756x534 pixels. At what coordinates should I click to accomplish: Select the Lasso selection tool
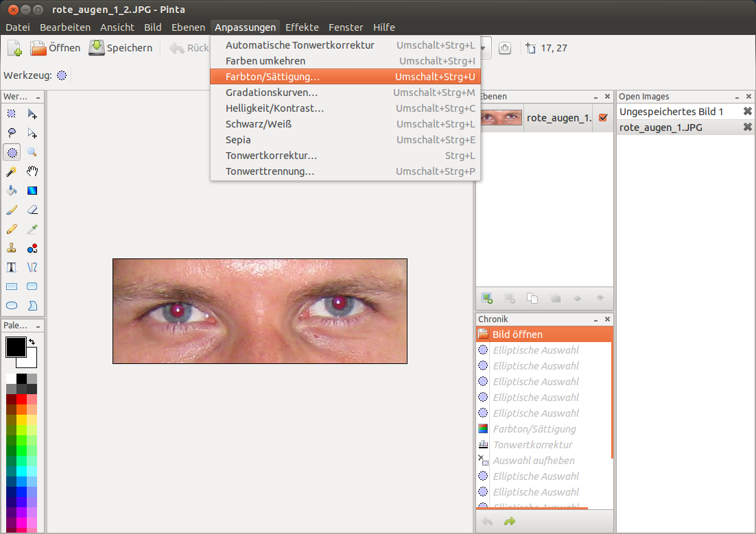[12, 133]
